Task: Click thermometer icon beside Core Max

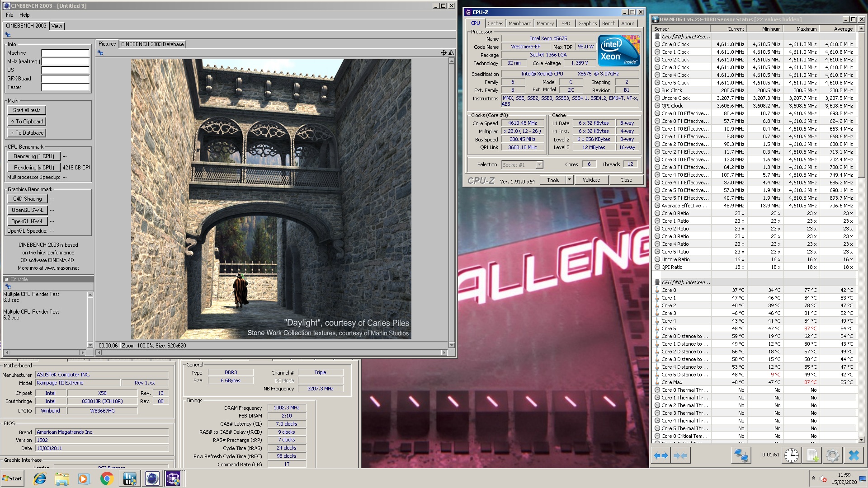Action: (657, 382)
